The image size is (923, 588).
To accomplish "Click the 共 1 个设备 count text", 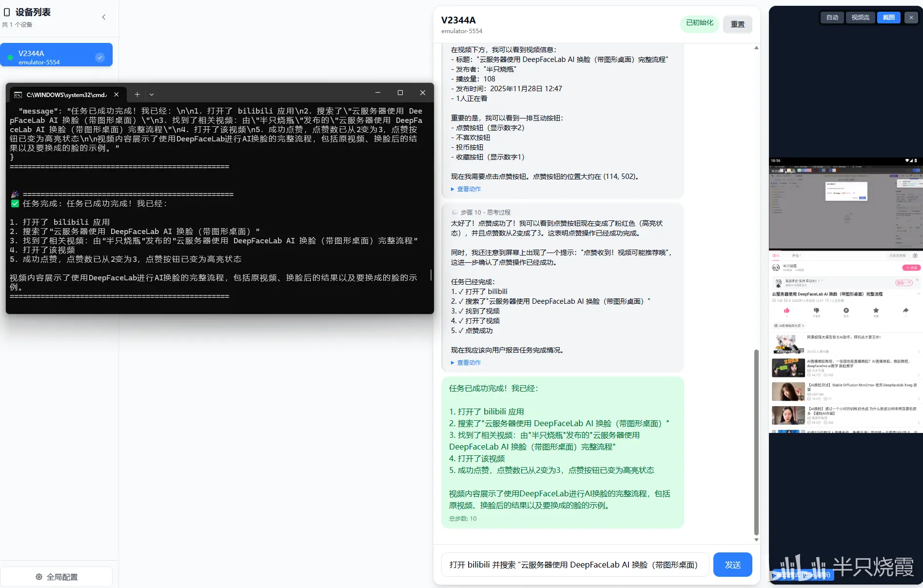I will (18, 25).
